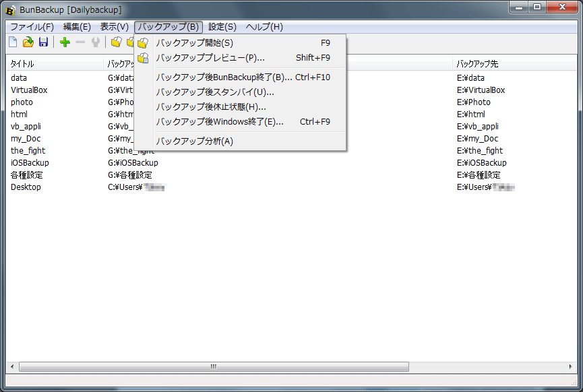Click destination E:¥the_fight
Image resolution: width=583 pixels, height=392 pixels.
pos(480,151)
